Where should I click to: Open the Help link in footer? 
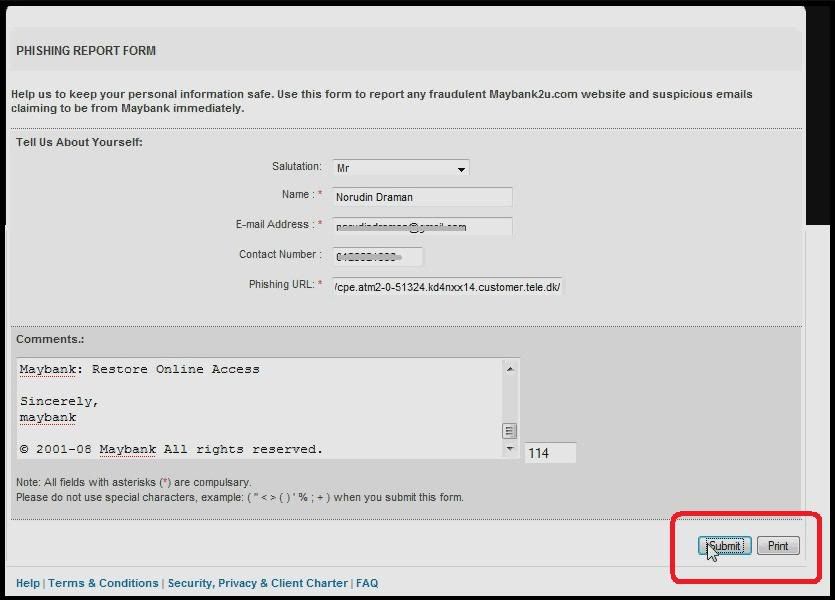(x=28, y=583)
